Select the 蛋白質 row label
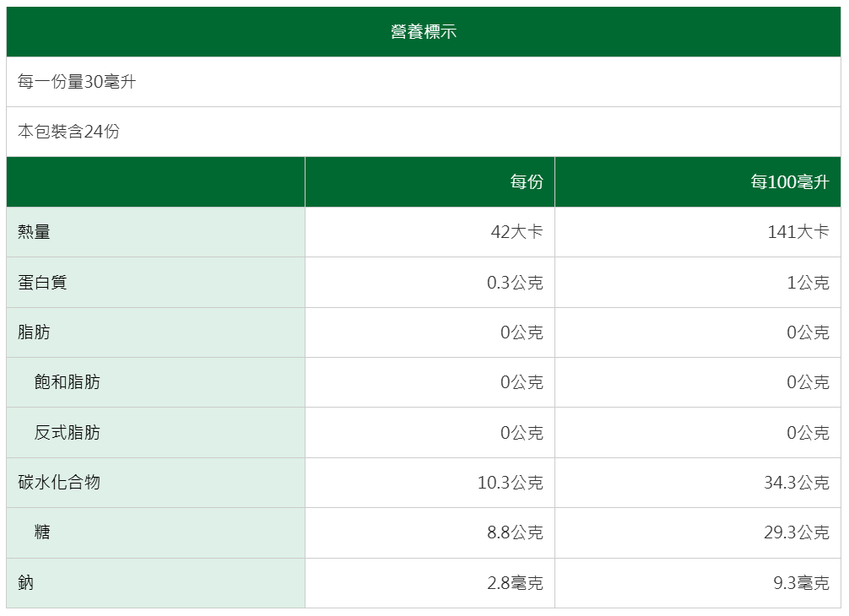 (42, 282)
